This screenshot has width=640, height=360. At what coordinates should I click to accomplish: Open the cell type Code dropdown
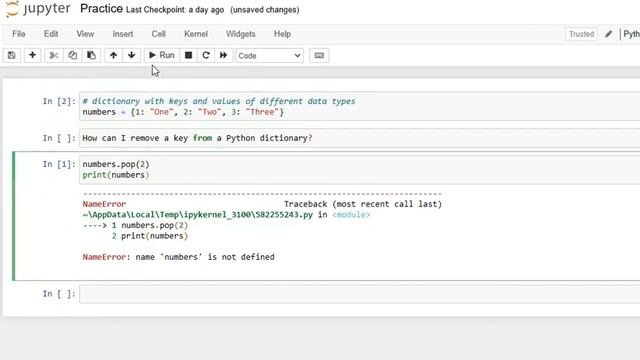click(269, 56)
